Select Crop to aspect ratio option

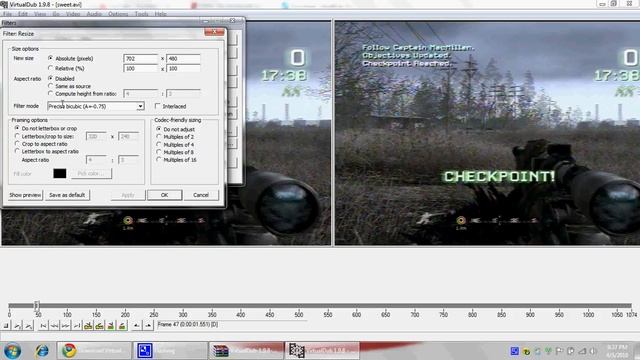coord(41,144)
